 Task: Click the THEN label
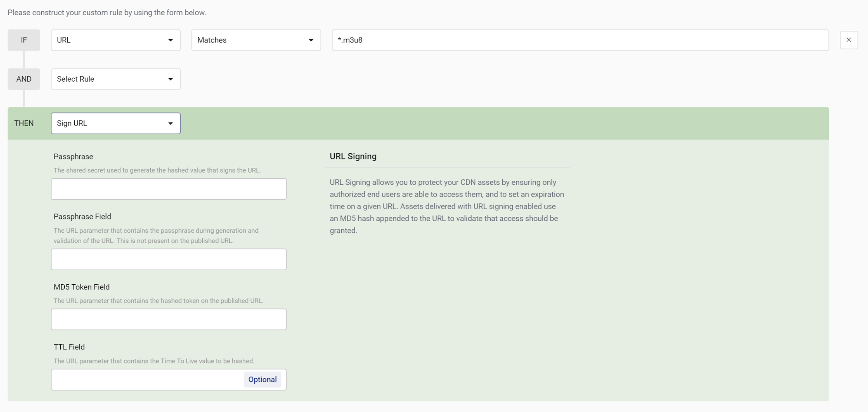pos(24,123)
